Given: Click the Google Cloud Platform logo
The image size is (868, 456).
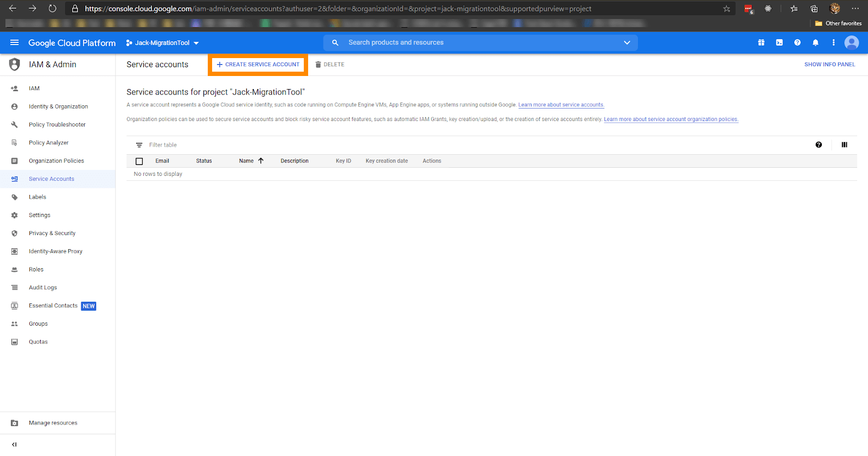Looking at the screenshot, I should coord(72,43).
